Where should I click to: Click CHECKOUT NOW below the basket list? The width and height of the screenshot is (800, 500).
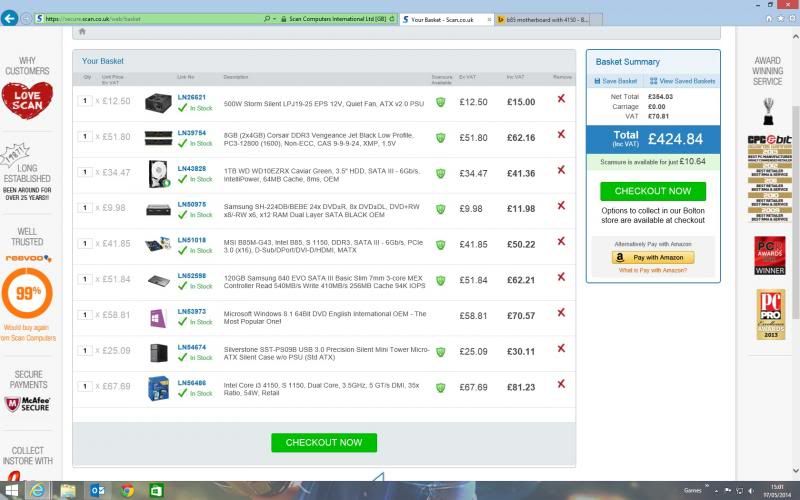click(324, 443)
